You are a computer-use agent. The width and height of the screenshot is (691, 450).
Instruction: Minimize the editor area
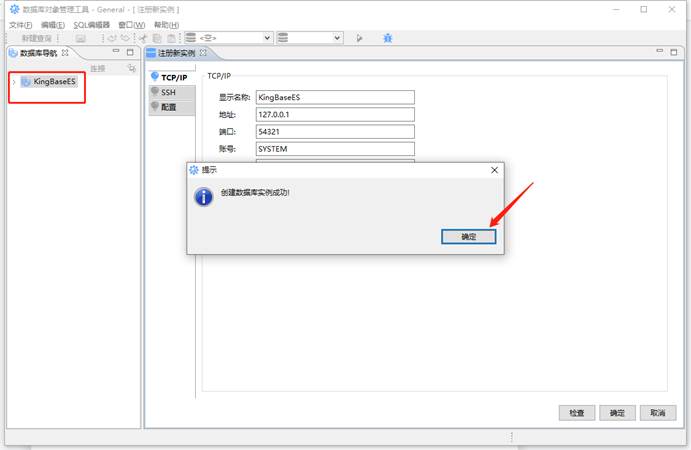pos(660,52)
